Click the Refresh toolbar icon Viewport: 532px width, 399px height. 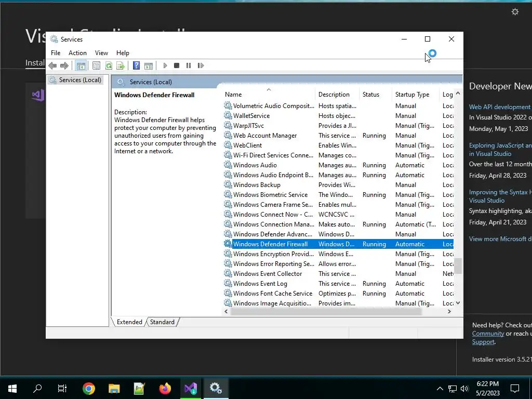tap(109, 65)
